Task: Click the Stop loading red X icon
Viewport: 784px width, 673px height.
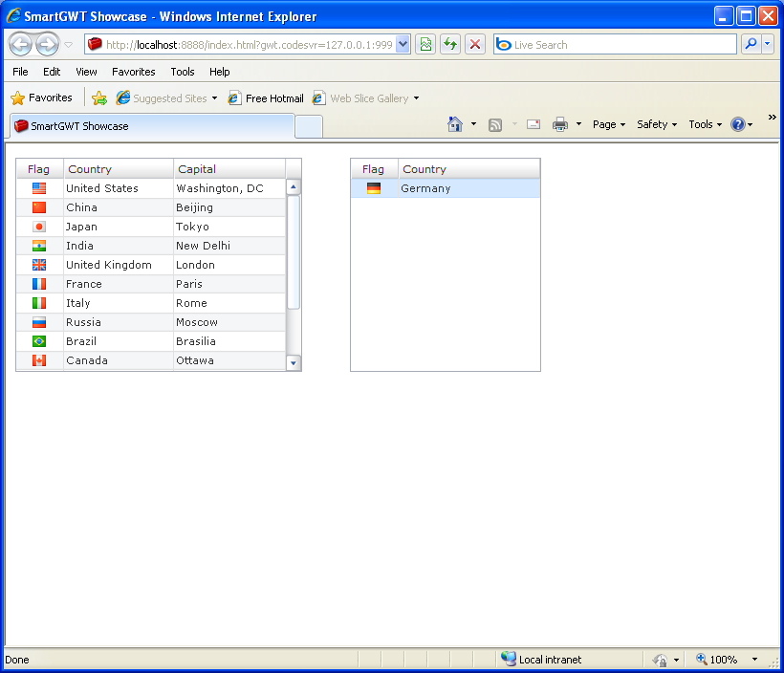Action: 475,45
